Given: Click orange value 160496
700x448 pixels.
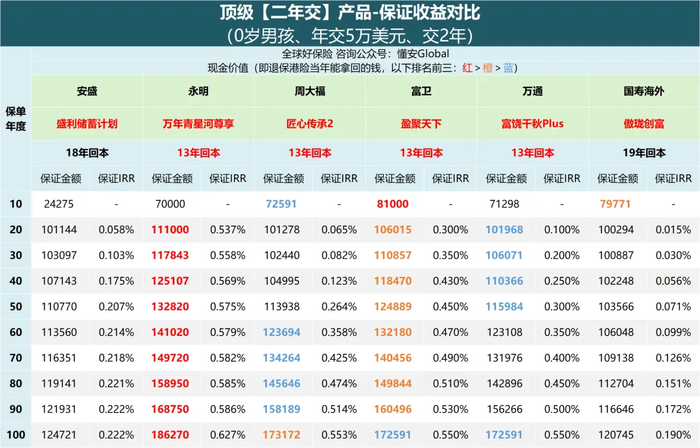Looking at the screenshot, I should (x=393, y=409).
